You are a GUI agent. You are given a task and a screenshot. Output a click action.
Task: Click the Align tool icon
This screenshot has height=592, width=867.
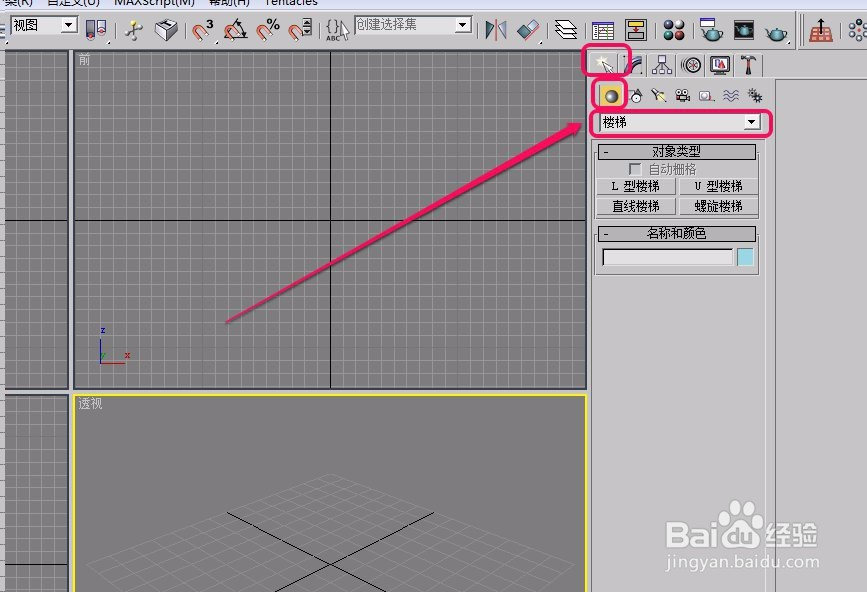(x=527, y=30)
